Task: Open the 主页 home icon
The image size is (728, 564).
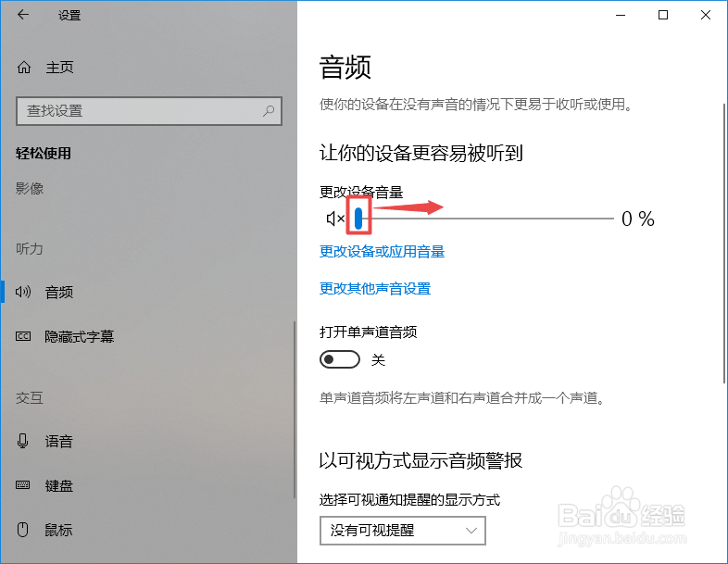Action: click(x=24, y=68)
